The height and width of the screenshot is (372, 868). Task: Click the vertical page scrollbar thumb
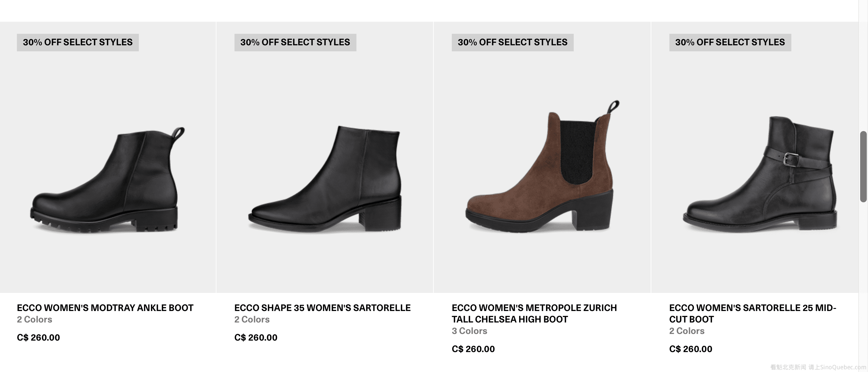[x=863, y=167]
